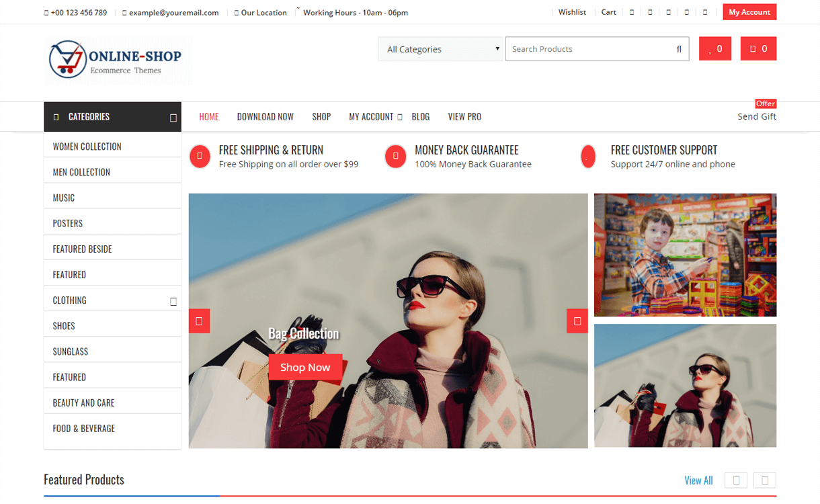Image resolution: width=820 pixels, height=504 pixels.
Task: Open the Download Now menu item
Action: pos(265,117)
